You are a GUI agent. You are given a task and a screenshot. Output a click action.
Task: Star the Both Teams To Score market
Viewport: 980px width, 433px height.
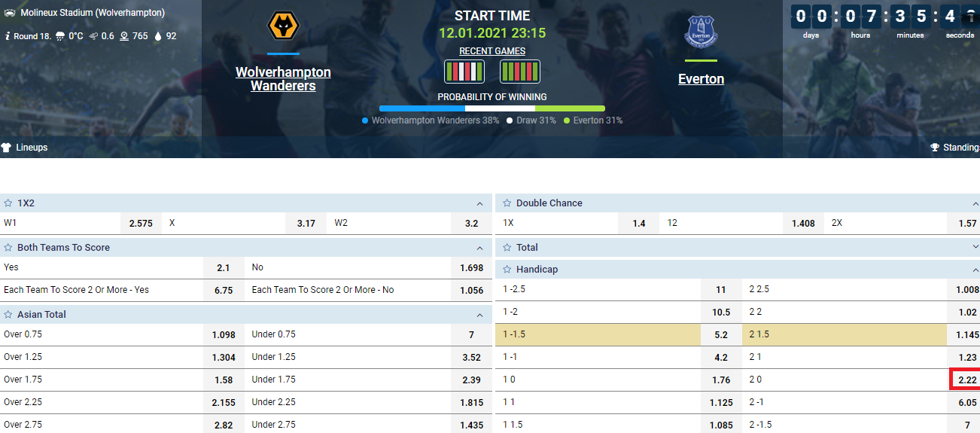pyautogui.click(x=8, y=248)
